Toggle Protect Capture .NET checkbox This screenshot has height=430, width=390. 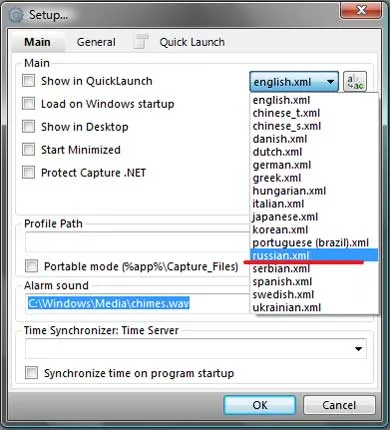point(28,173)
